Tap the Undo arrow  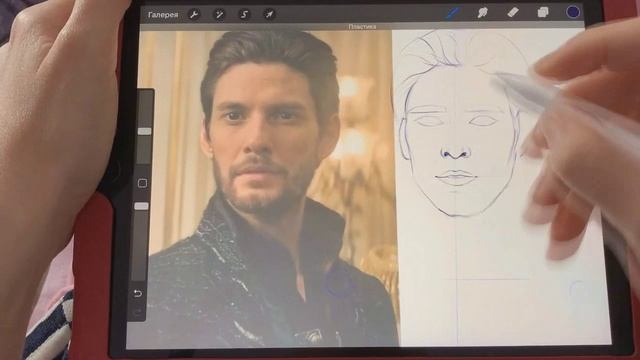(138, 293)
